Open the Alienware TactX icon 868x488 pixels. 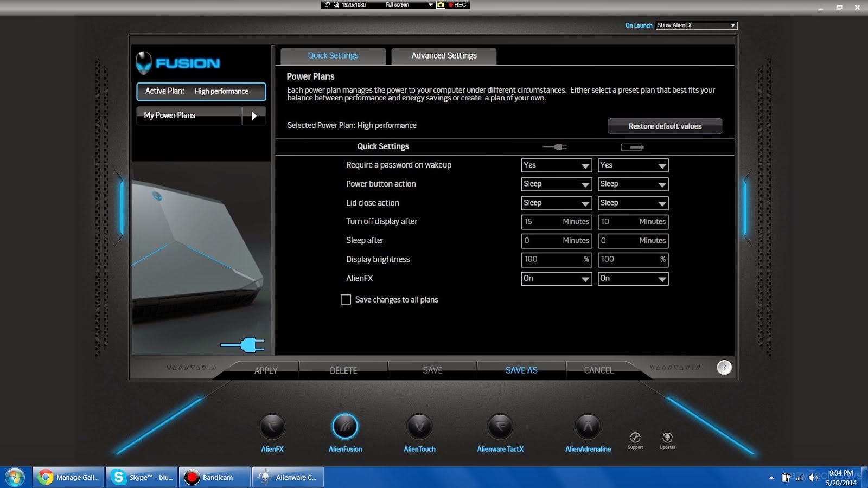click(x=500, y=426)
